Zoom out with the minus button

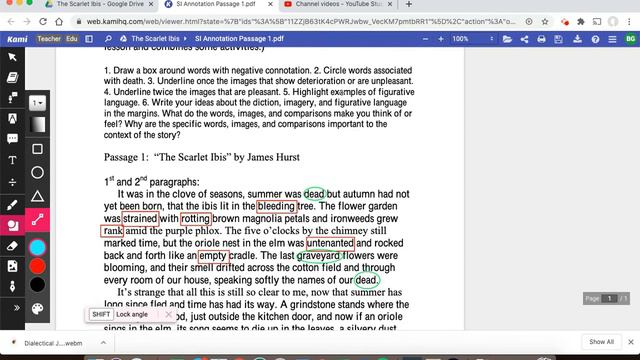coord(425,39)
